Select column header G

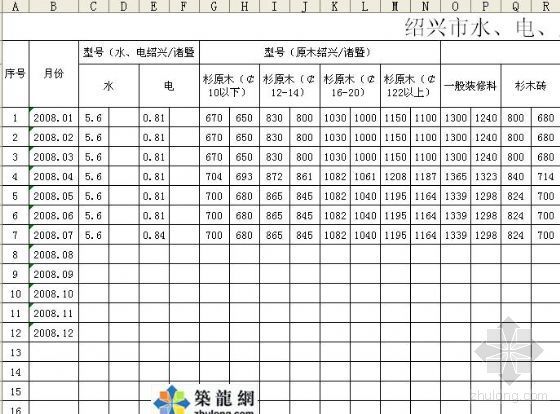point(214,6)
